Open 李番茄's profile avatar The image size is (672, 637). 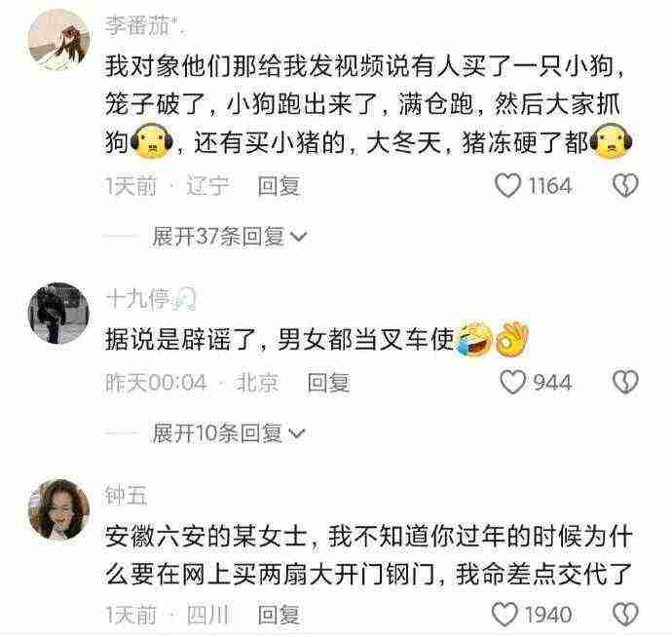click(58, 39)
